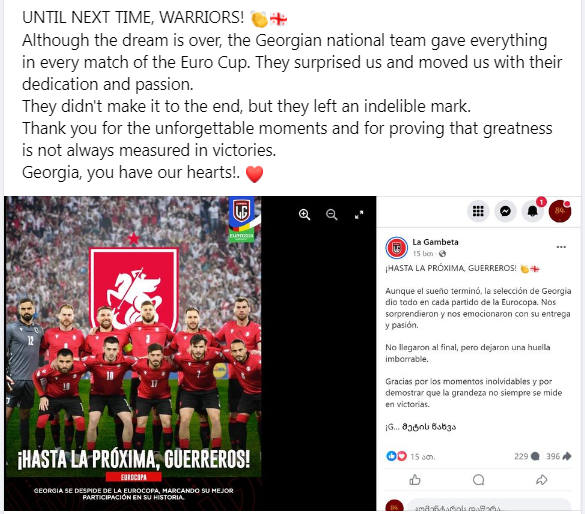The width and height of the screenshot is (585, 514).
Task: Like the La Gambeta post
Action: pos(415,480)
